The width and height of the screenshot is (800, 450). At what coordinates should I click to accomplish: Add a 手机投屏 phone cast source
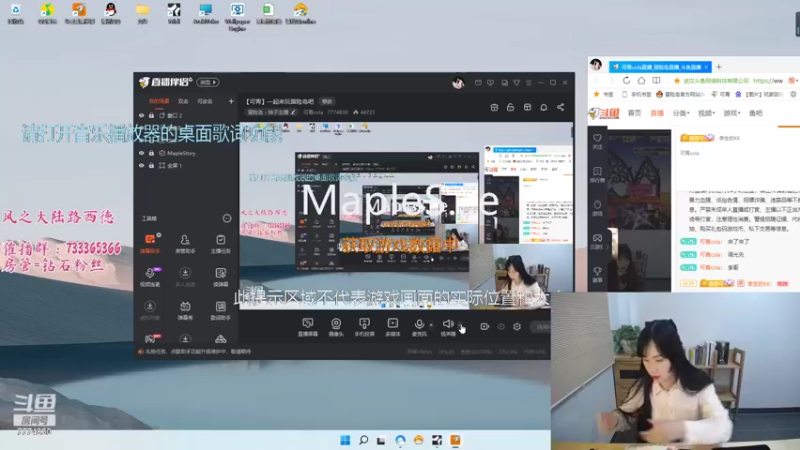[364, 327]
